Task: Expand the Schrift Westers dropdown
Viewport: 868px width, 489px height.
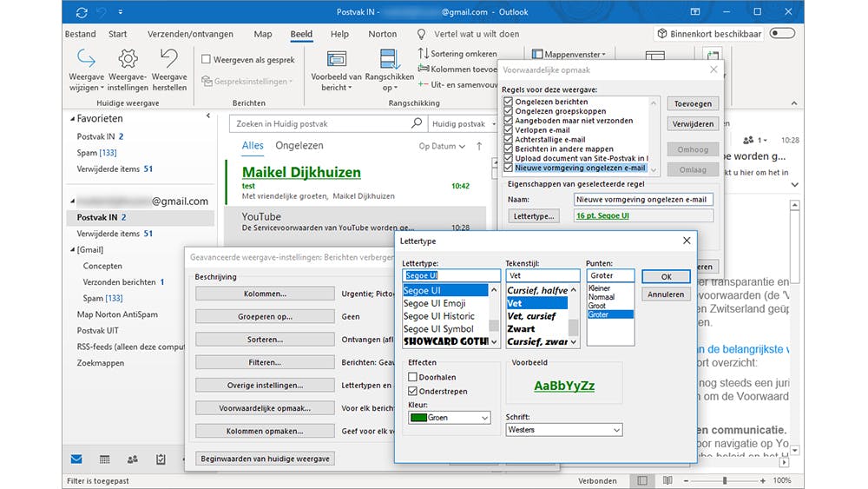Action: click(564, 430)
